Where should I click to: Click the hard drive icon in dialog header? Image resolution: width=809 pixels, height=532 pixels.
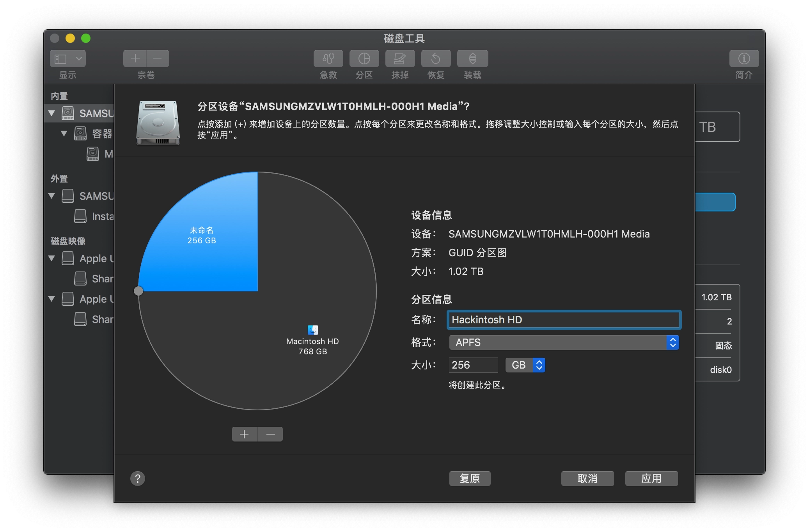[158, 123]
